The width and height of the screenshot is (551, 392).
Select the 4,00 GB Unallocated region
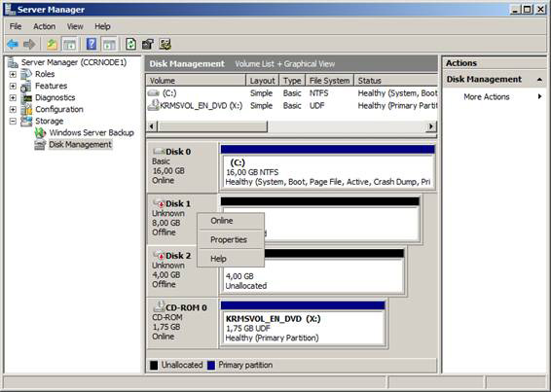pyautogui.click(x=312, y=271)
